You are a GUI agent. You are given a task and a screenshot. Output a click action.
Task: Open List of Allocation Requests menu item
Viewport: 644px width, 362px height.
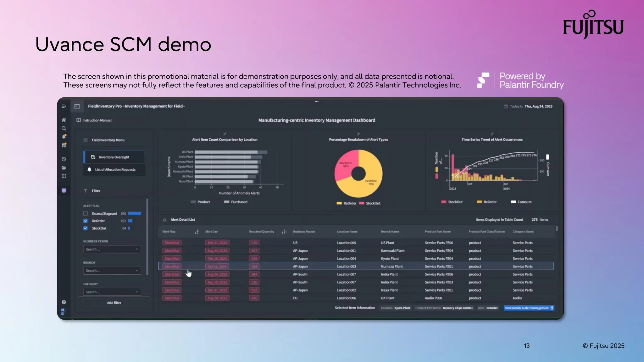[x=114, y=169]
